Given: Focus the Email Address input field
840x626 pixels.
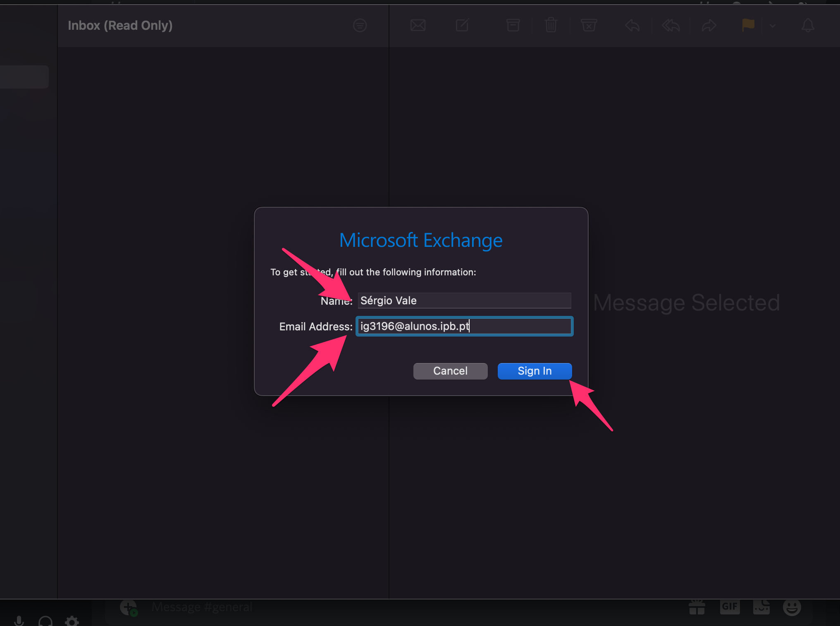Looking at the screenshot, I should click(464, 326).
